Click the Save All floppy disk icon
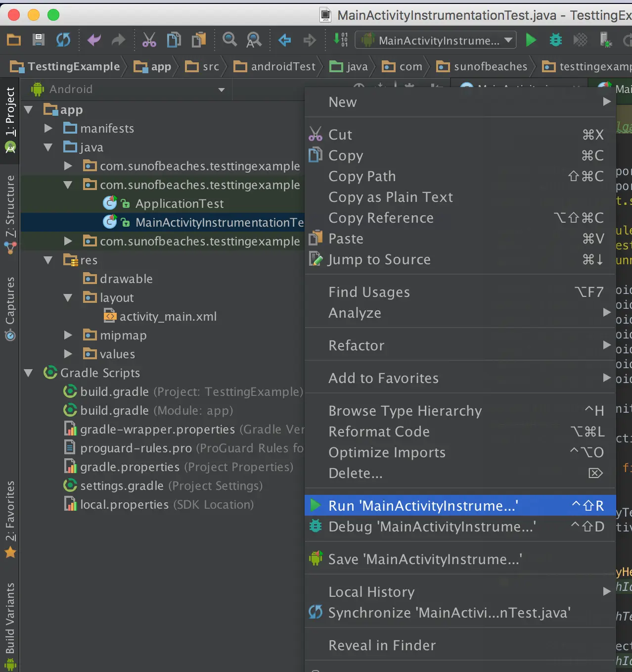Screen dimensions: 632x672 39,40
